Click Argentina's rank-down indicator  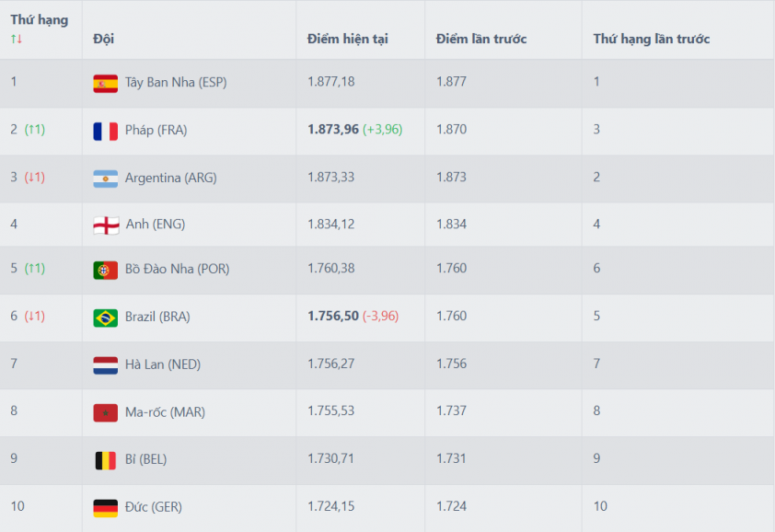coord(35,177)
